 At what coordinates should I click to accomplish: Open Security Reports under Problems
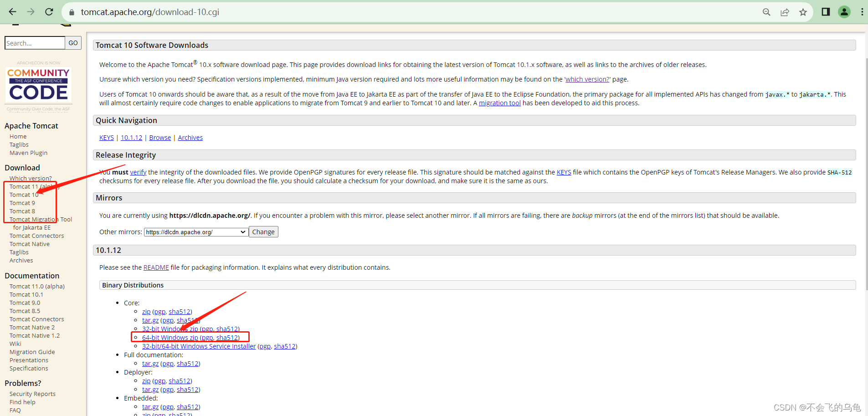click(x=32, y=394)
